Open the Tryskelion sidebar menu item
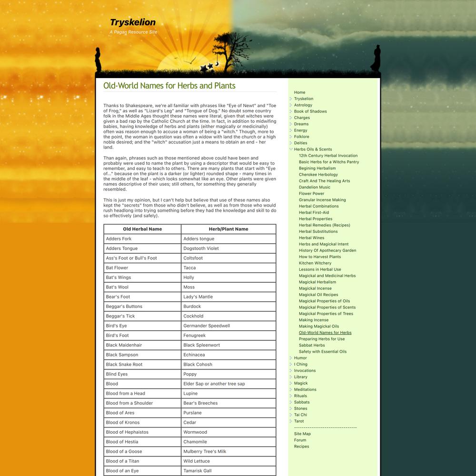This screenshot has height=476, width=476. coord(304,99)
